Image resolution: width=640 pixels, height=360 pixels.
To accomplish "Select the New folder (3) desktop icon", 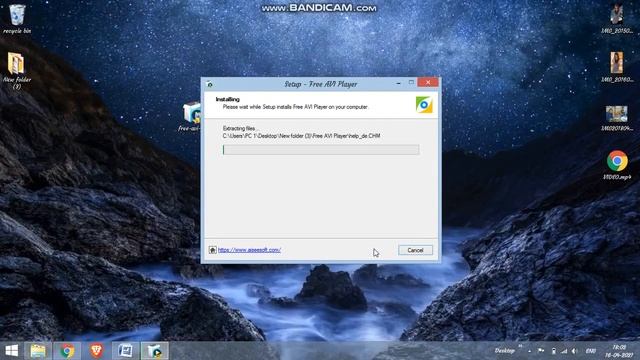I will 17,70.
